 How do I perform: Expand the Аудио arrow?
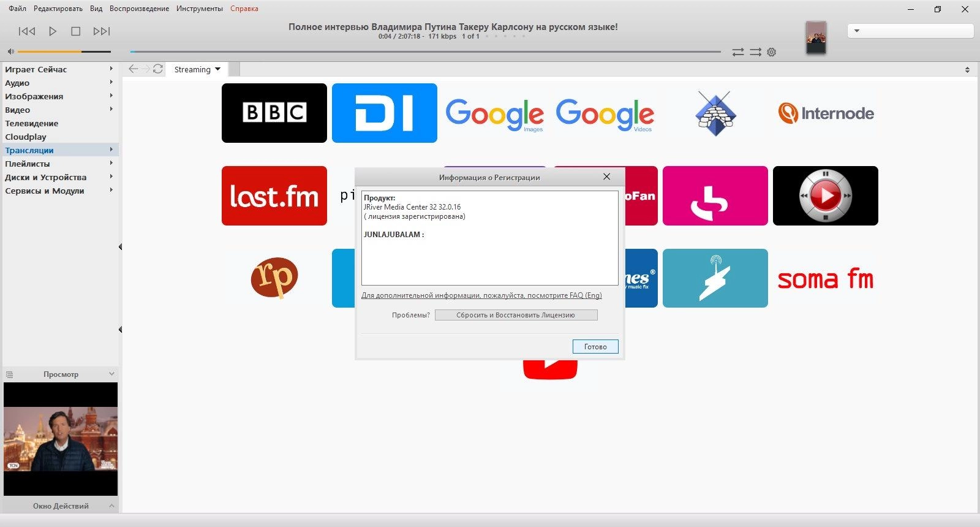click(111, 82)
